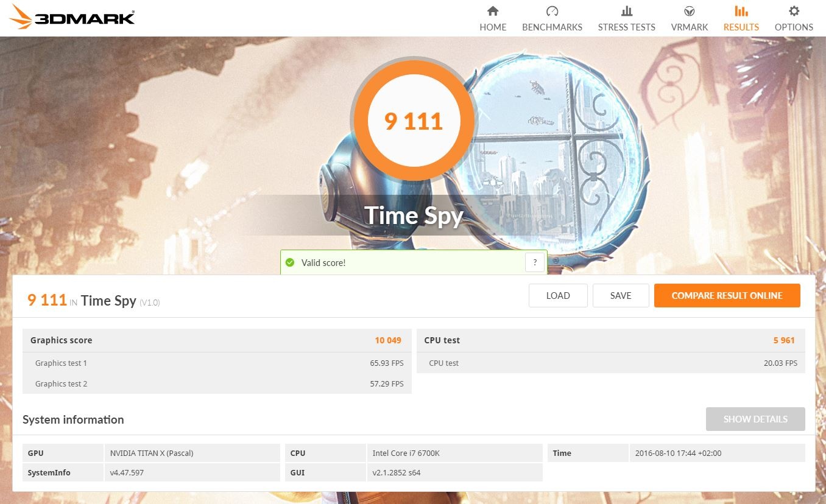Screen dimensions: 826x504
Task: Go to the STRESS TESTS tab
Action: tap(626, 18)
